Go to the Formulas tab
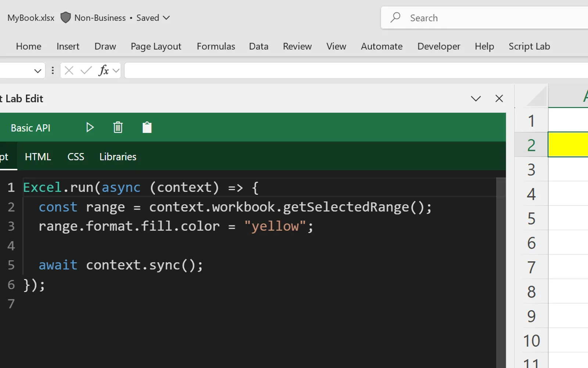This screenshot has width=588, height=368. click(216, 46)
